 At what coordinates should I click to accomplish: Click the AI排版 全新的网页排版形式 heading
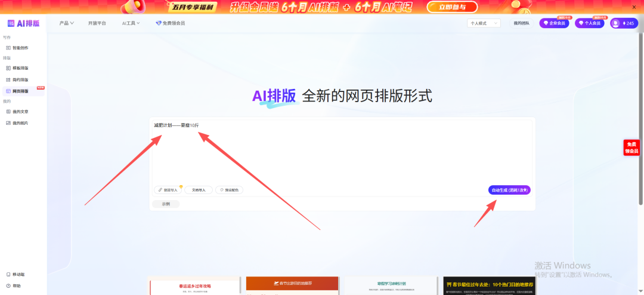click(342, 97)
